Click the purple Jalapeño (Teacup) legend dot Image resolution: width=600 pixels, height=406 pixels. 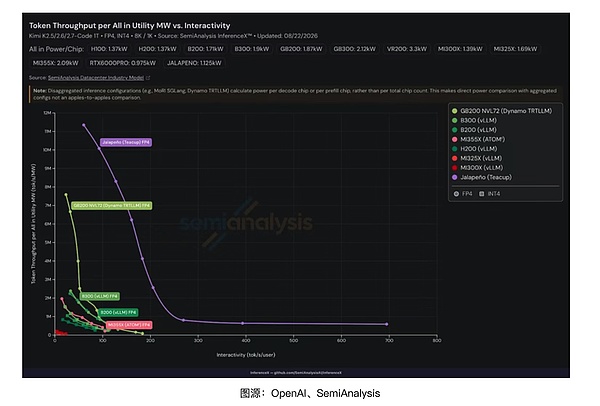(x=455, y=177)
